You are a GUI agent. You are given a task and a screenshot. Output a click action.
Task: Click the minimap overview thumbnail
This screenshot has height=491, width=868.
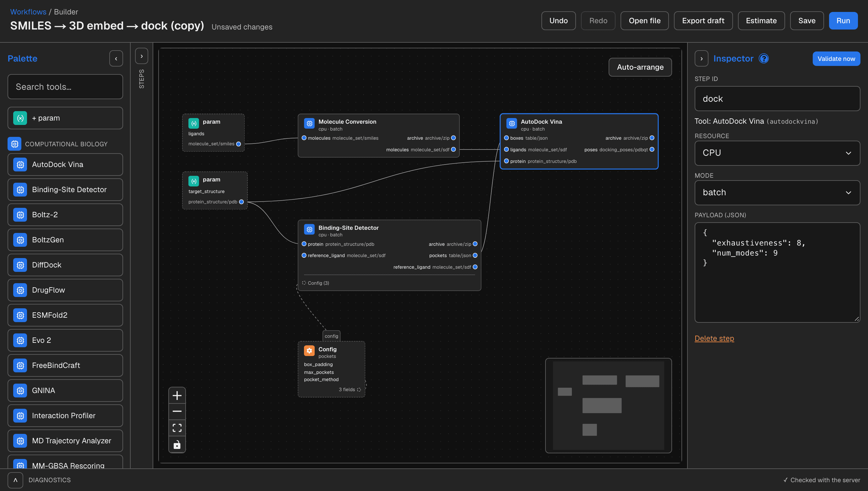(608, 405)
